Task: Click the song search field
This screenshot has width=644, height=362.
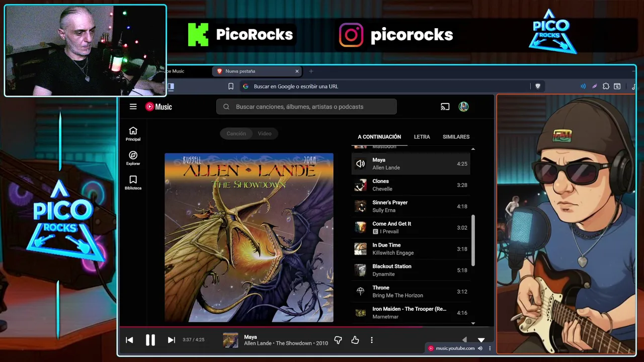Action: tap(306, 107)
